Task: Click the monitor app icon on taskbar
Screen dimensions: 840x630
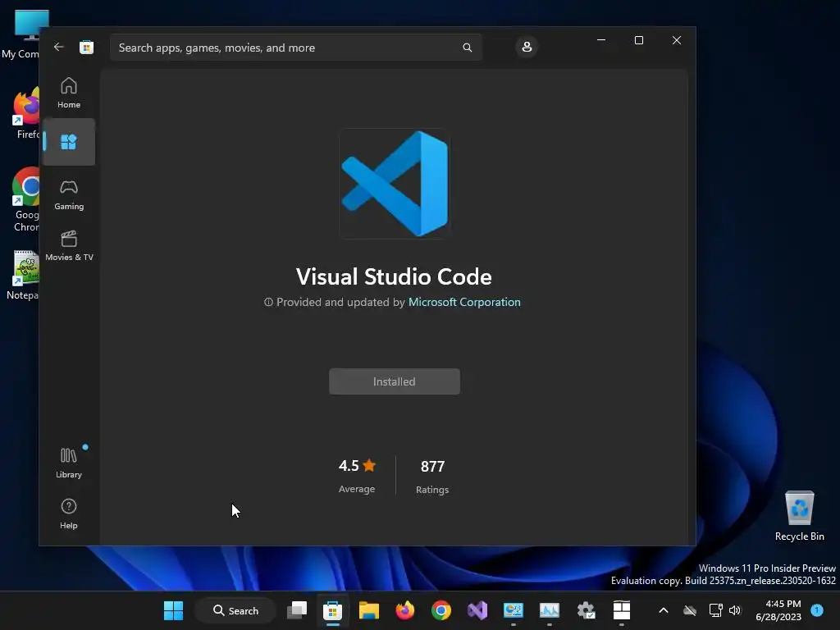Action: (514, 610)
